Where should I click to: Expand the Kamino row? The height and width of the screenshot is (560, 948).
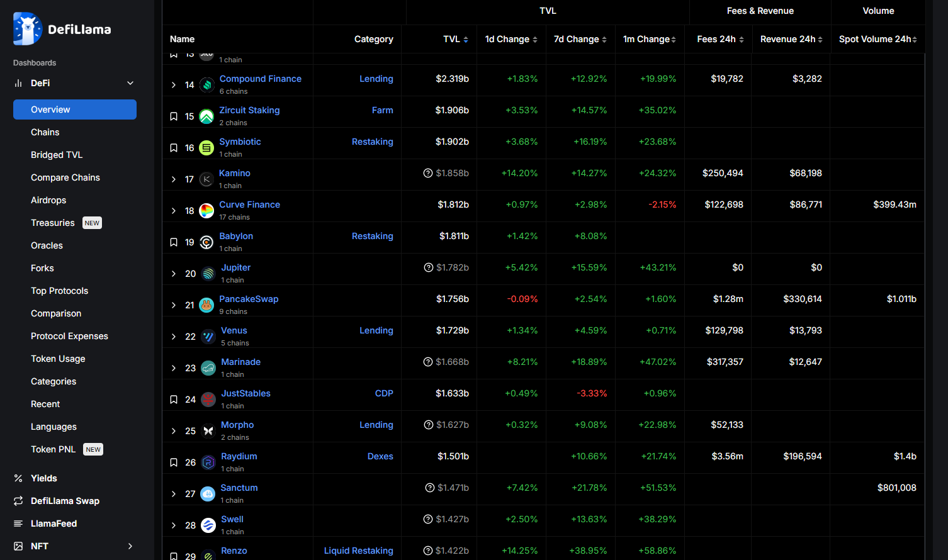point(174,179)
